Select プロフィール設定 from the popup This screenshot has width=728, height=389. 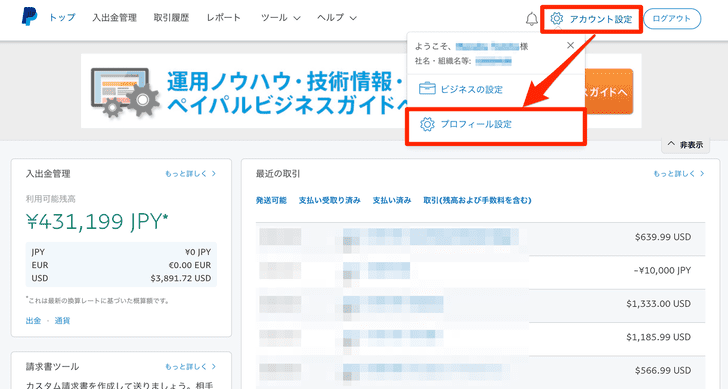pos(476,124)
